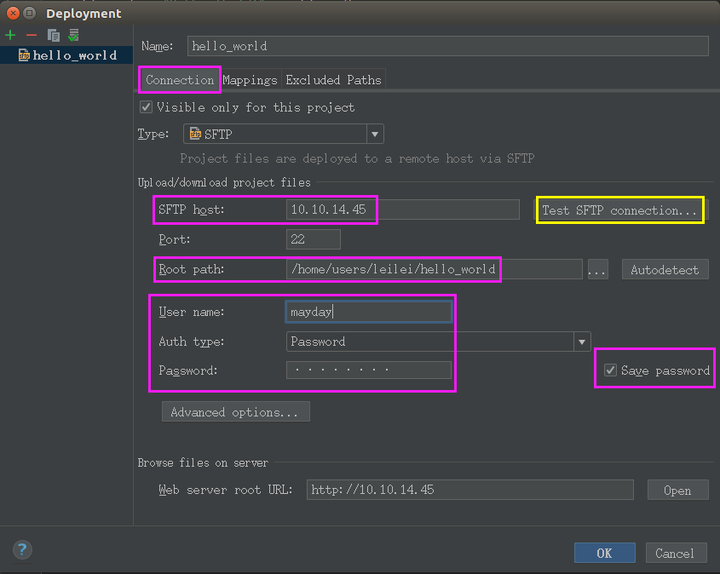The image size is (720, 574).
Task: Select hello_world server in the list
Action: (74, 56)
